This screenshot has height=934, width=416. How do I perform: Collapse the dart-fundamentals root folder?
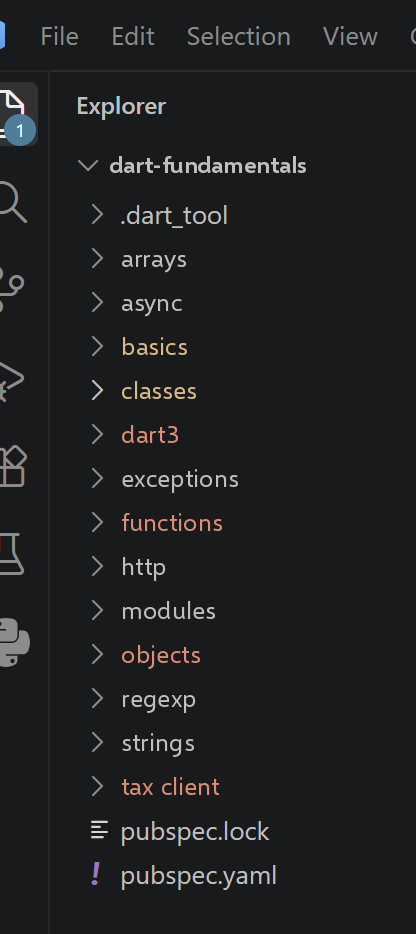pos(88,165)
